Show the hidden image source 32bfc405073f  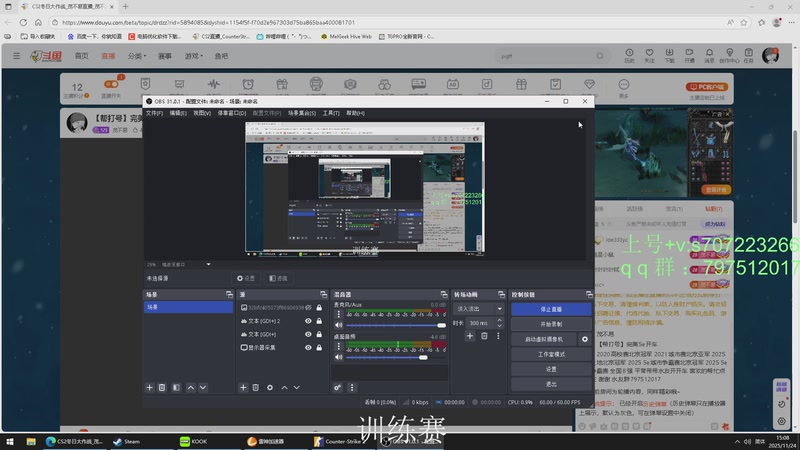(308, 308)
